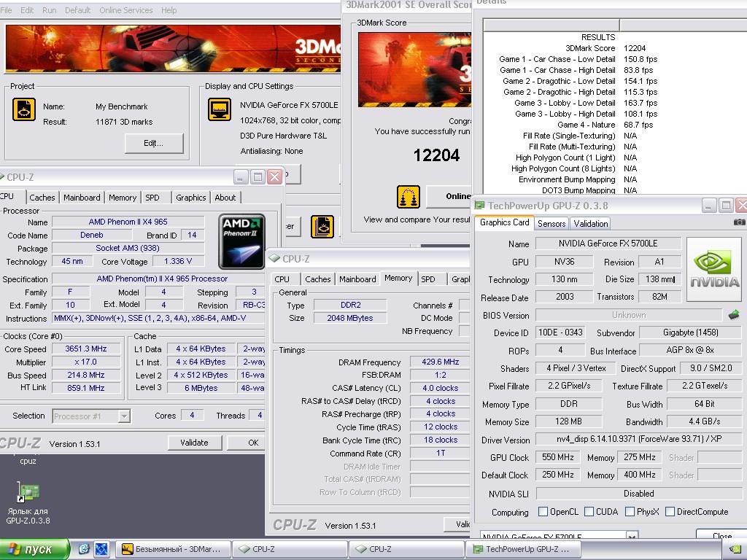
Task: Click GPU-Z title bar icon
Action: 479,206
